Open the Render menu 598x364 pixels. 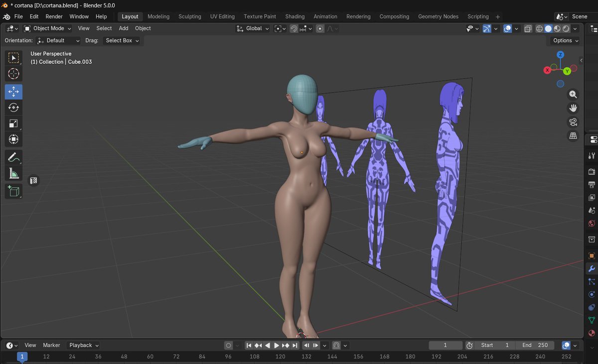(54, 16)
